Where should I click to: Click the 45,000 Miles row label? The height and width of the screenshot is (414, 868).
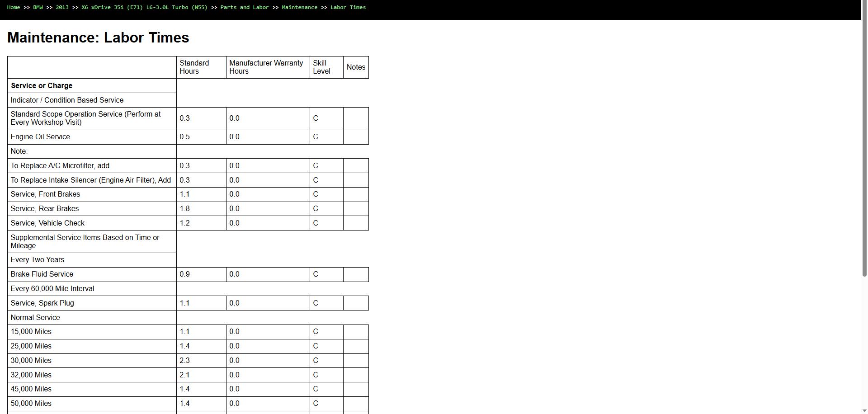click(x=31, y=389)
